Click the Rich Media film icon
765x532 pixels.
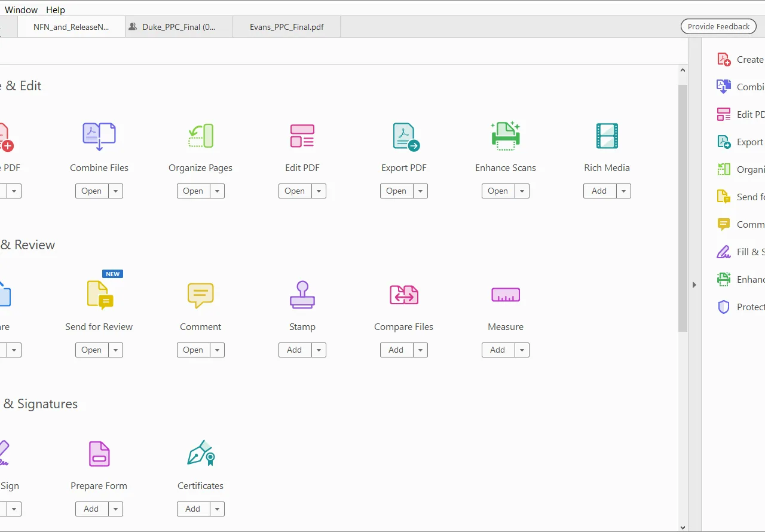pyautogui.click(x=607, y=136)
